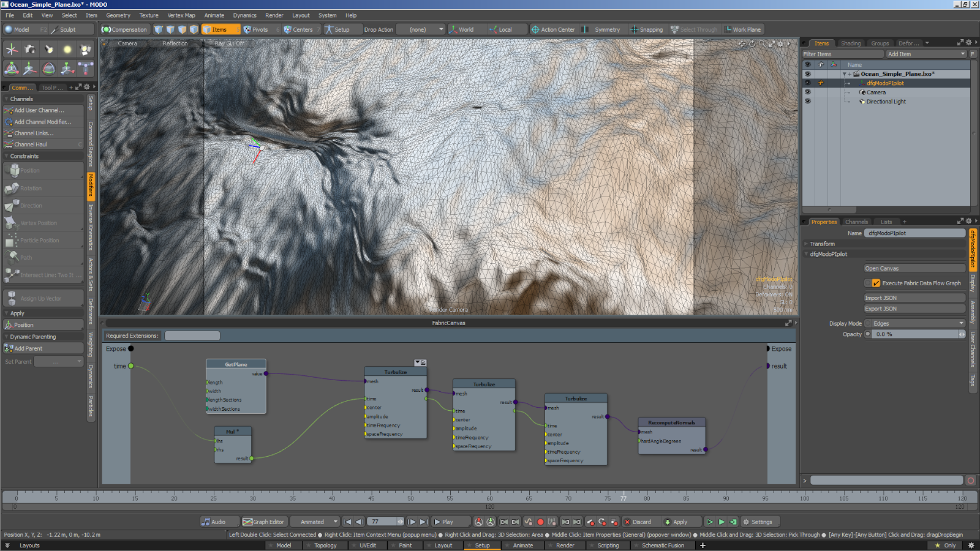This screenshot has width=980, height=551.
Task: Add a locator item from the toolbox
Action: click(12, 50)
